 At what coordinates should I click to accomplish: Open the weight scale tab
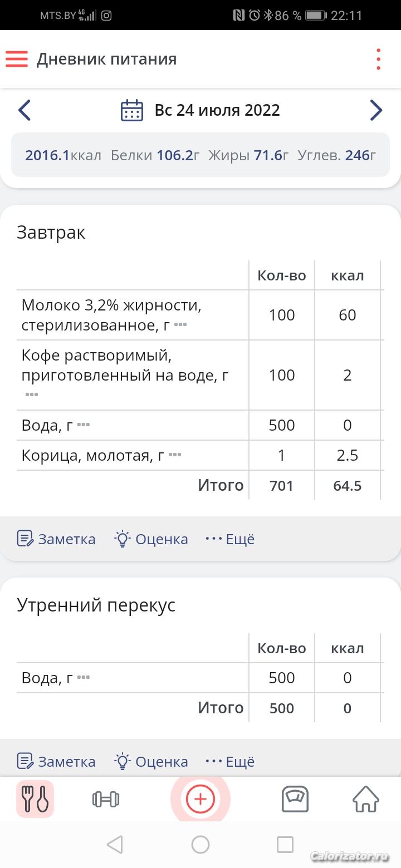tap(295, 800)
